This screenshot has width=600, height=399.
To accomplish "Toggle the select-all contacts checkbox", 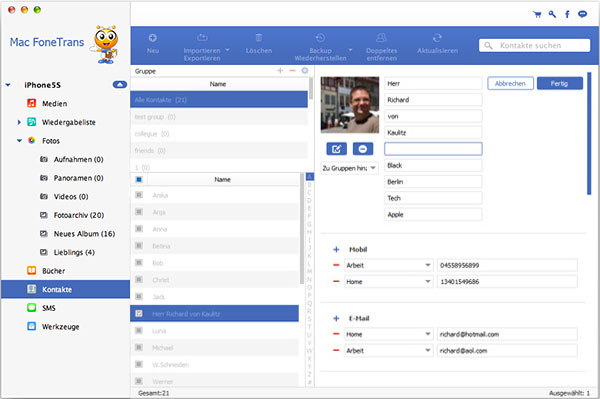I will point(139,179).
